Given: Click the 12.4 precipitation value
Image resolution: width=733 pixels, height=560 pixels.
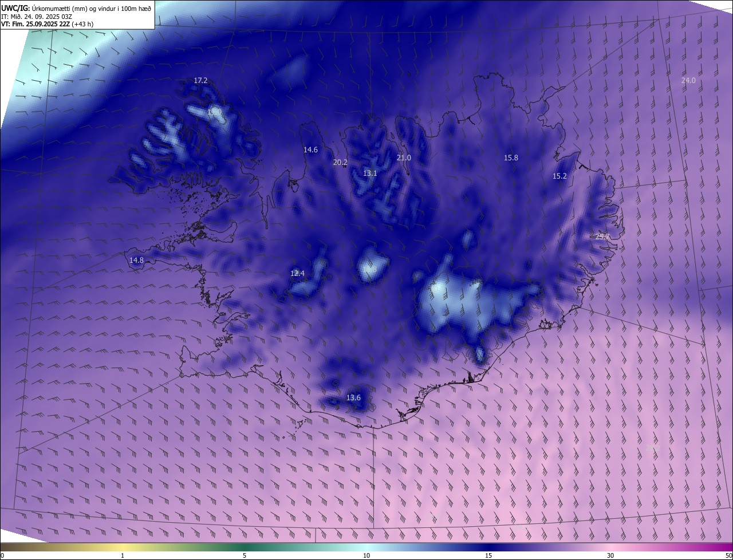Looking at the screenshot, I should click(x=297, y=273).
